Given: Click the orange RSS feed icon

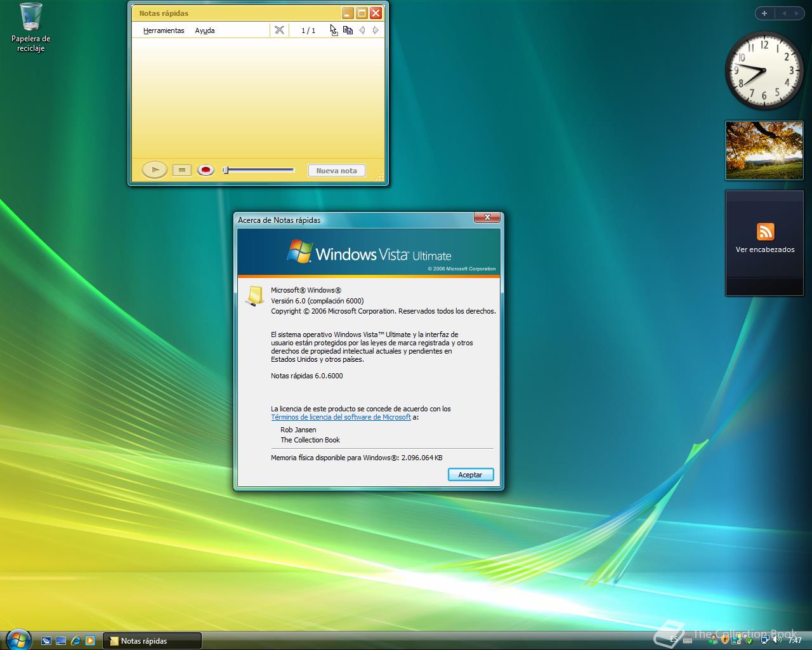Looking at the screenshot, I should point(765,232).
